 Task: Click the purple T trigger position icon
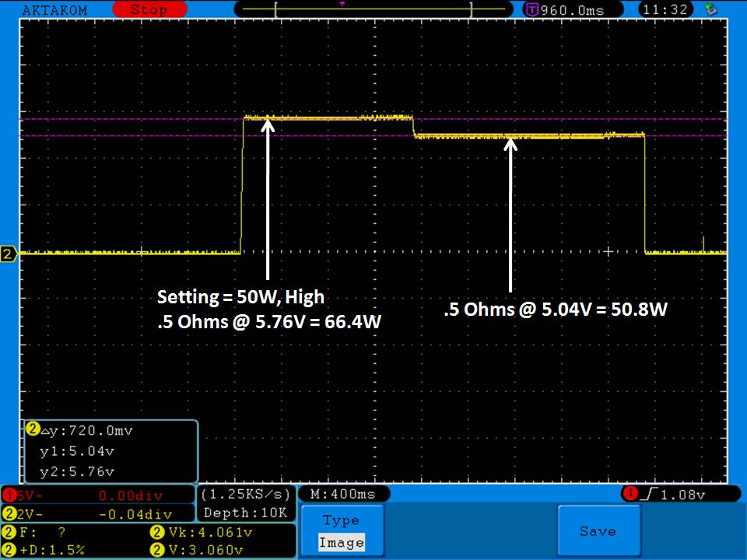532,10
